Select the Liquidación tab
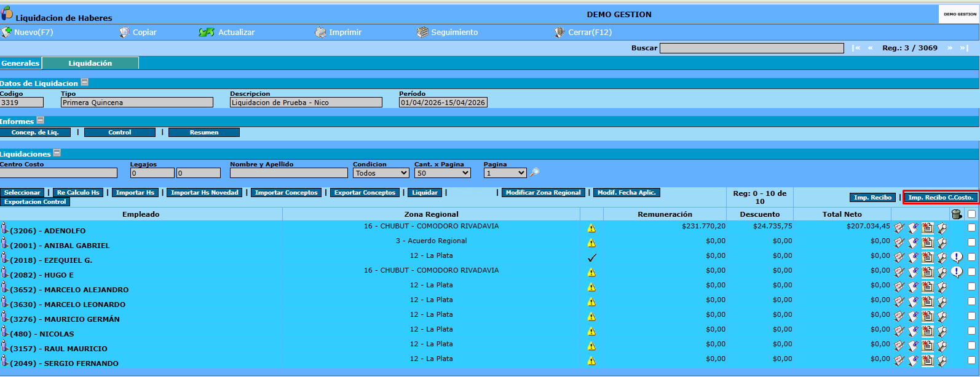The image size is (980, 377). [x=90, y=63]
